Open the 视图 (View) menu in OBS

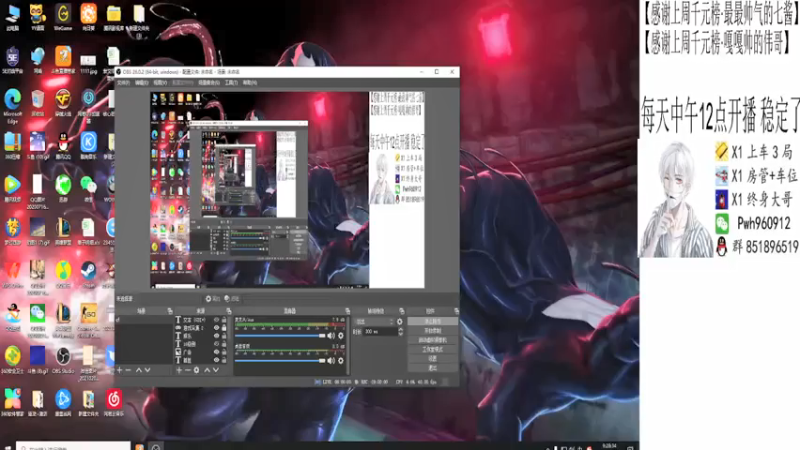tap(160, 83)
